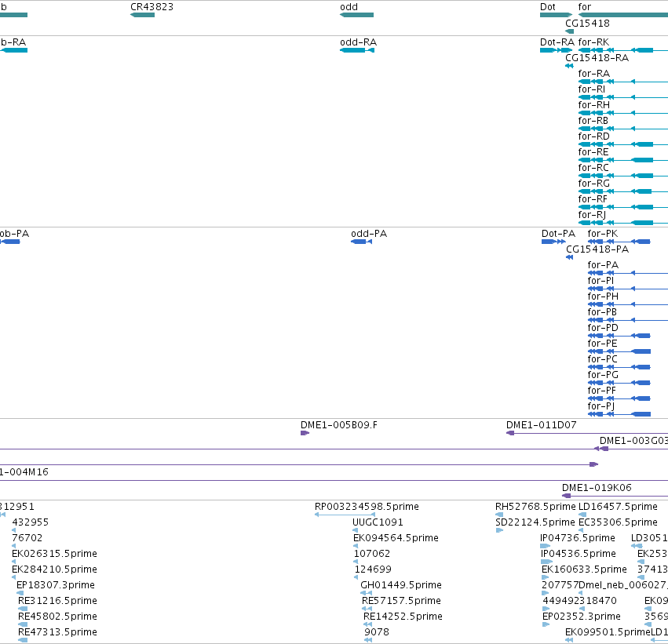This screenshot has width=668, height=644.
Task: Select the for-PD protein feature
Action: 619,336
